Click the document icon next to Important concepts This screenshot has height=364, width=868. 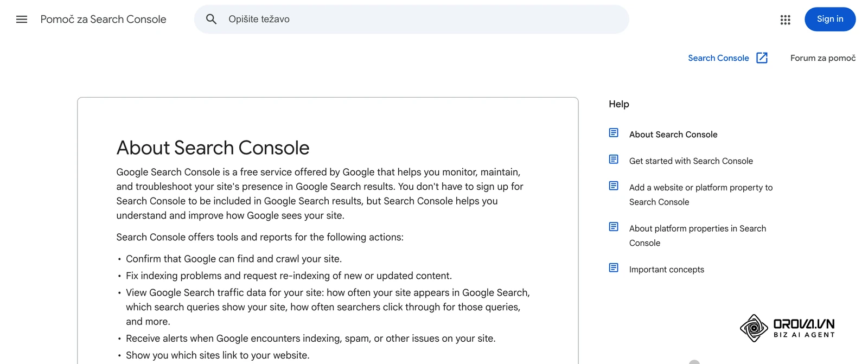coord(614,268)
